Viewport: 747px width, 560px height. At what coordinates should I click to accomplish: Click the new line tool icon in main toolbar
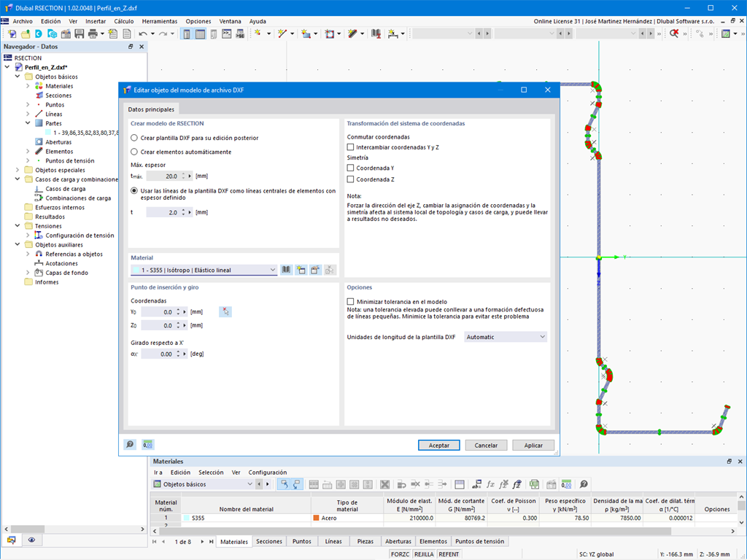(282, 34)
